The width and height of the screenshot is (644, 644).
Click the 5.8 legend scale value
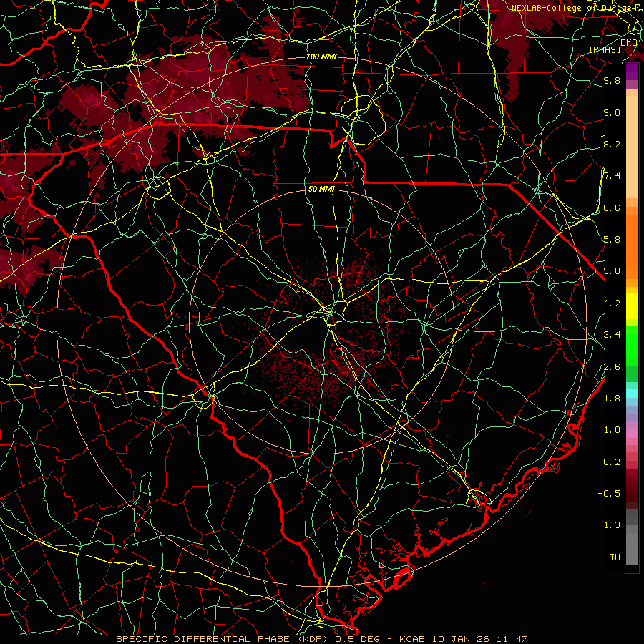pos(612,240)
